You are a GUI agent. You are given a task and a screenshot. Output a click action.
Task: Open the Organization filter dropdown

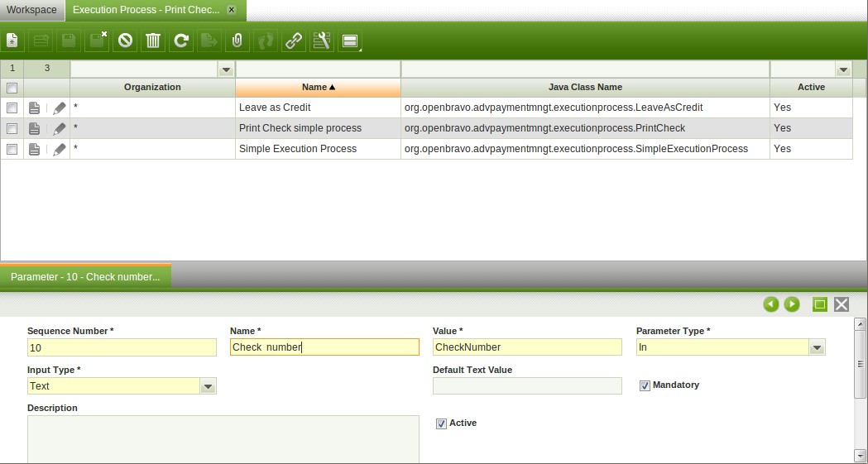[226, 69]
